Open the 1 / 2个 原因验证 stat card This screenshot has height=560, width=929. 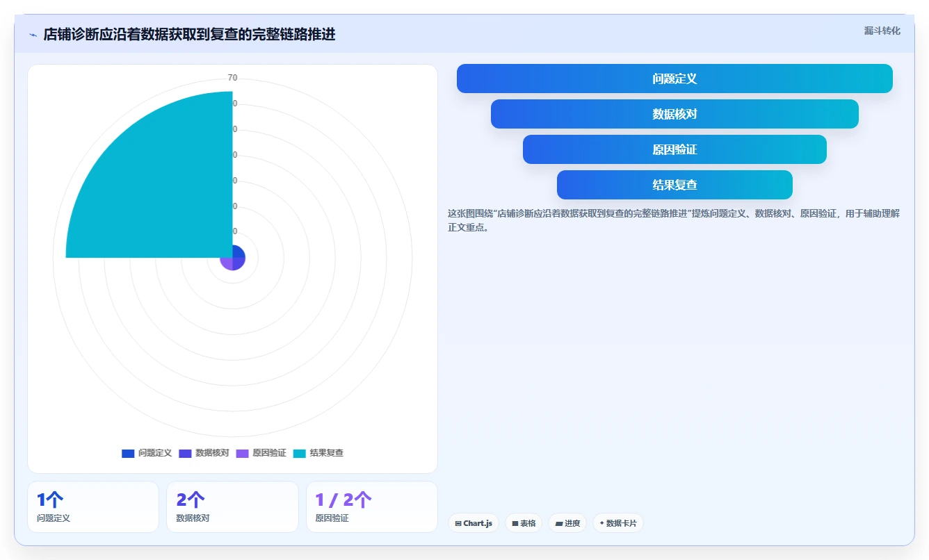click(372, 507)
